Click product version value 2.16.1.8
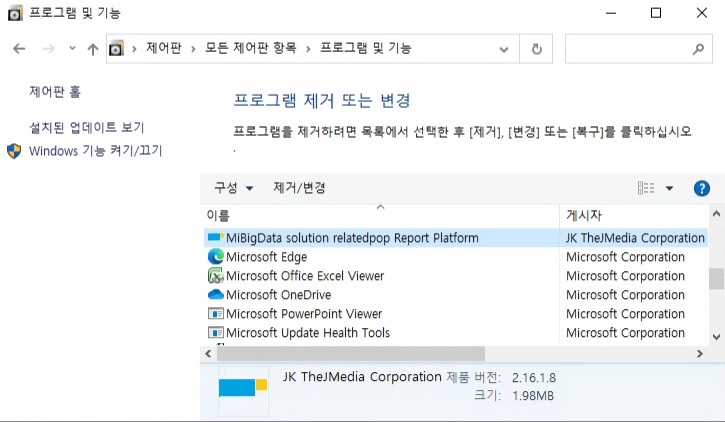The width and height of the screenshot is (725, 422). pos(534,378)
